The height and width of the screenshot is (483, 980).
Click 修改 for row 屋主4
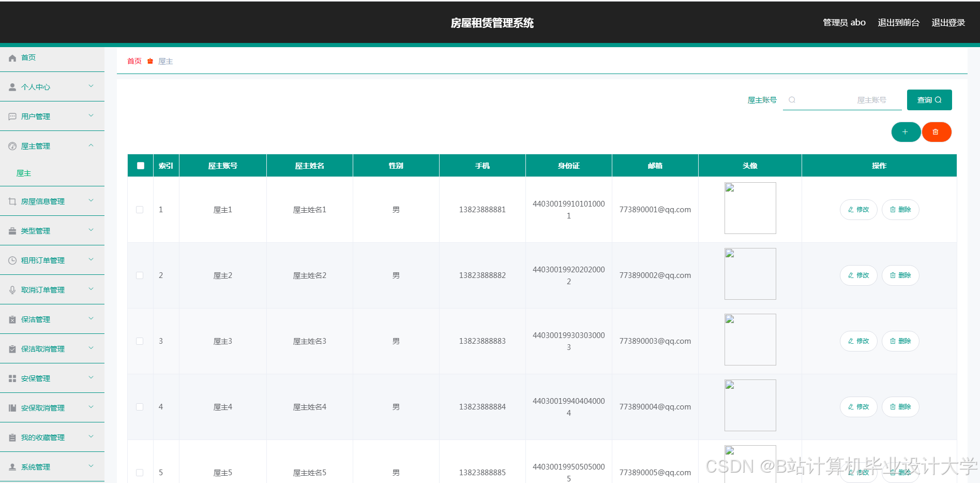pos(858,407)
